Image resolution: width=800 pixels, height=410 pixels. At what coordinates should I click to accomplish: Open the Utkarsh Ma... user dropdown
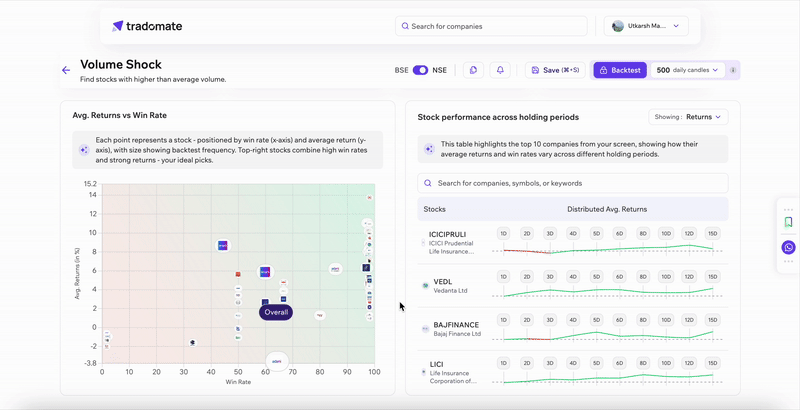click(x=646, y=26)
